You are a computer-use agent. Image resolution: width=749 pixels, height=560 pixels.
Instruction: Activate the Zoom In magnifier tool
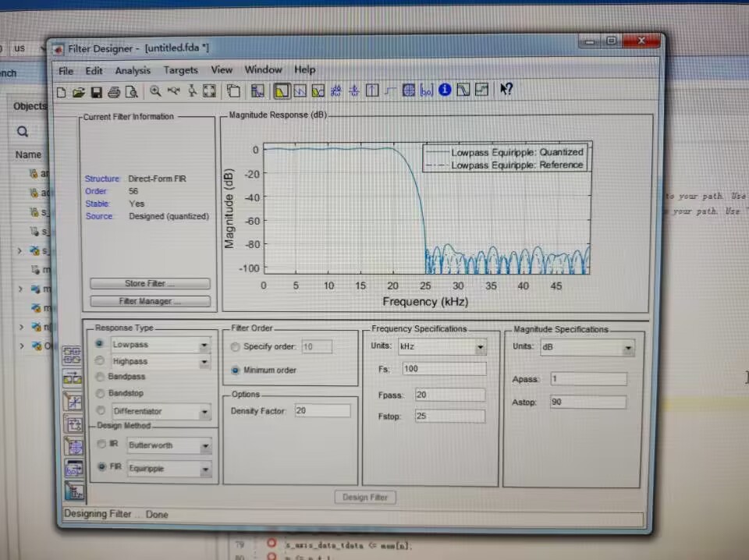tap(156, 91)
